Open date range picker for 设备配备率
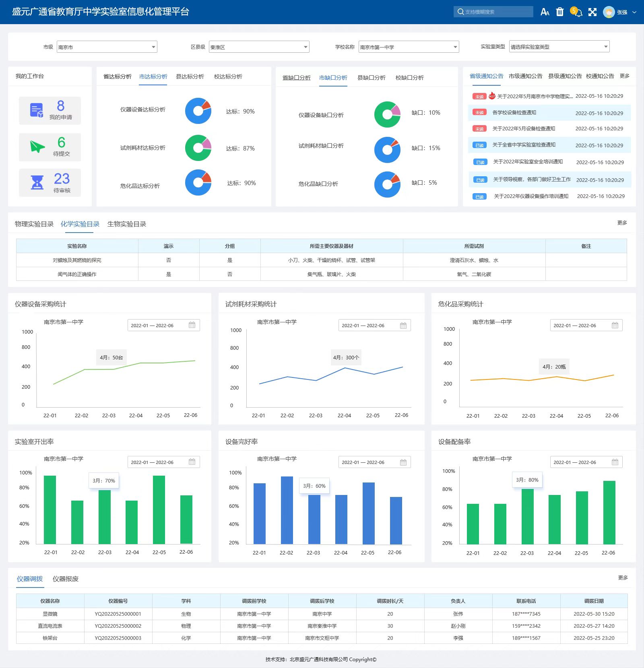 586,462
